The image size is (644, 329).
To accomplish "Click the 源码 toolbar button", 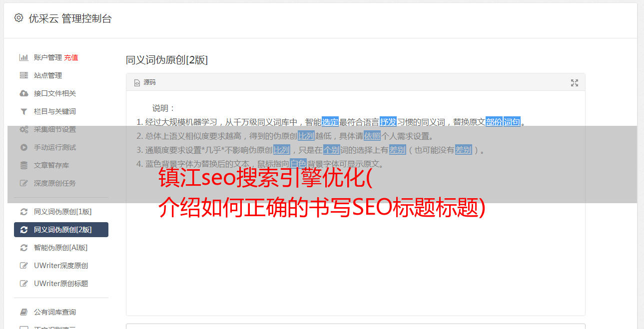I will (x=145, y=82).
